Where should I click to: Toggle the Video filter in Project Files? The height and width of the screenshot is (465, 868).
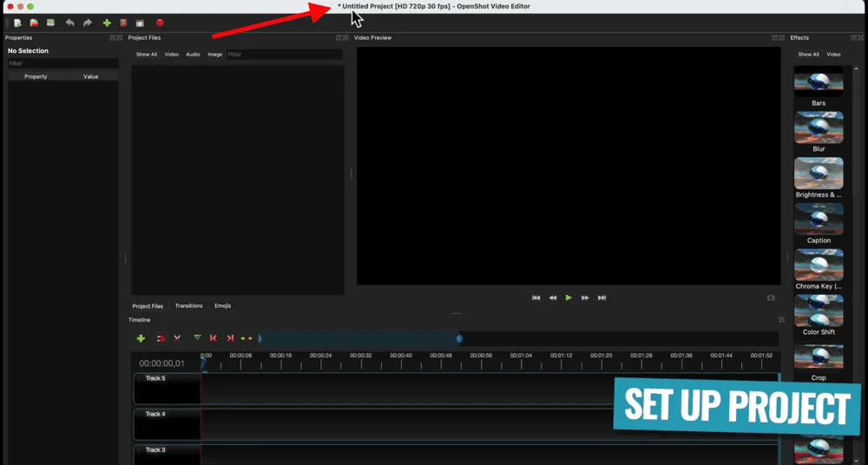[x=172, y=55]
